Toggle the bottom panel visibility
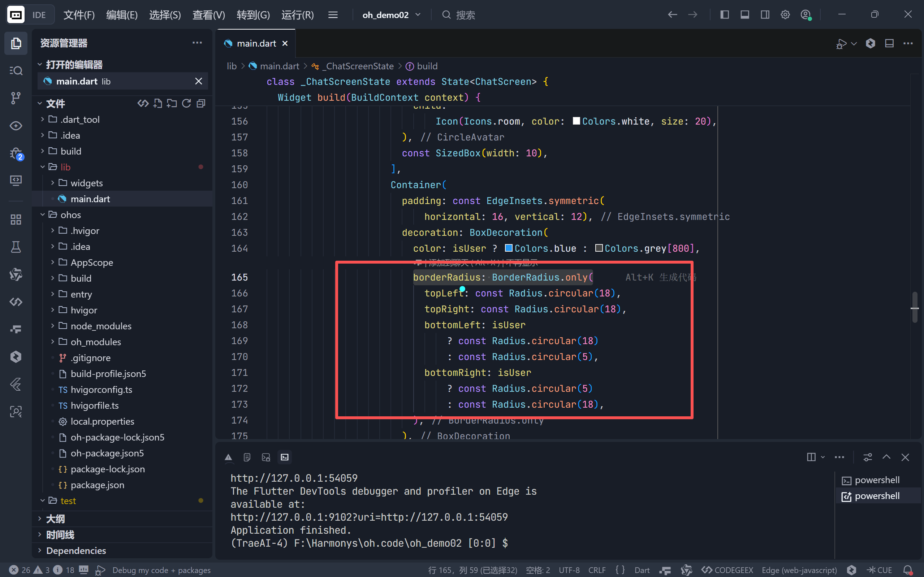The height and width of the screenshot is (577, 924). coord(744,15)
